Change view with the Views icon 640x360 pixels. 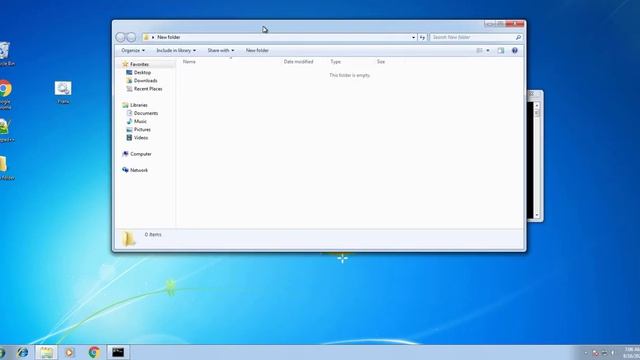point(479,51)
